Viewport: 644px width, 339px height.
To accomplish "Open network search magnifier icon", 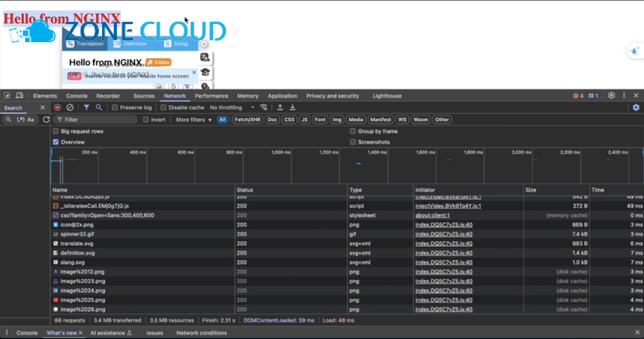I will tap(99, 107).
